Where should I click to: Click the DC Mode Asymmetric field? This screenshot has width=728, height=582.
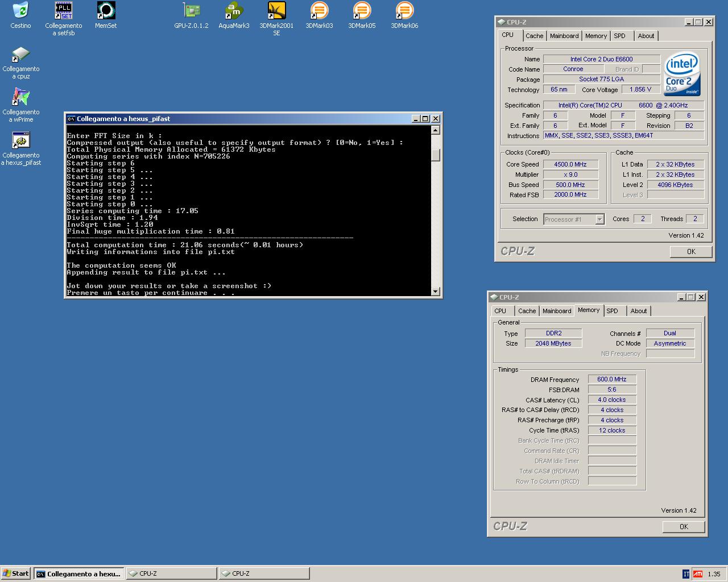pos(670,343)
